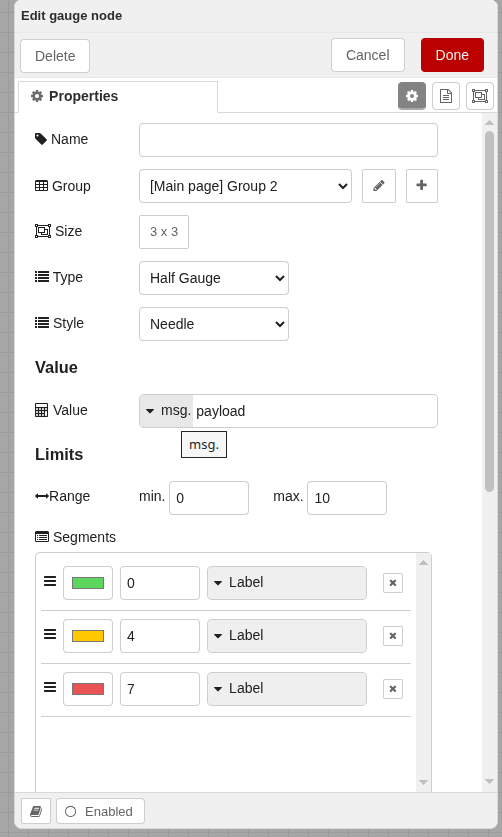Click the Done button
This screenshot has height=837, width=502.
coord(452,55)
